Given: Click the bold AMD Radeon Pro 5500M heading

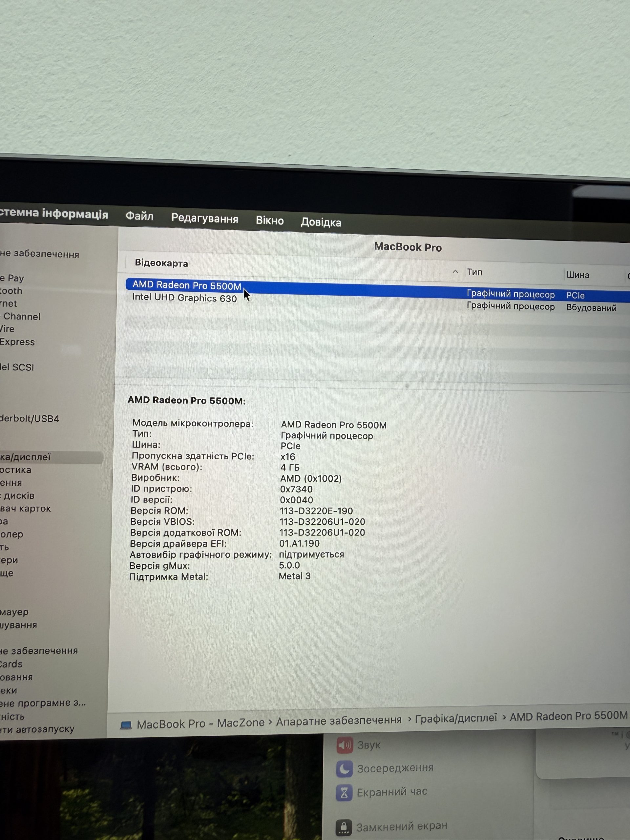Looking at the screenshot, I should pos(186,400).
